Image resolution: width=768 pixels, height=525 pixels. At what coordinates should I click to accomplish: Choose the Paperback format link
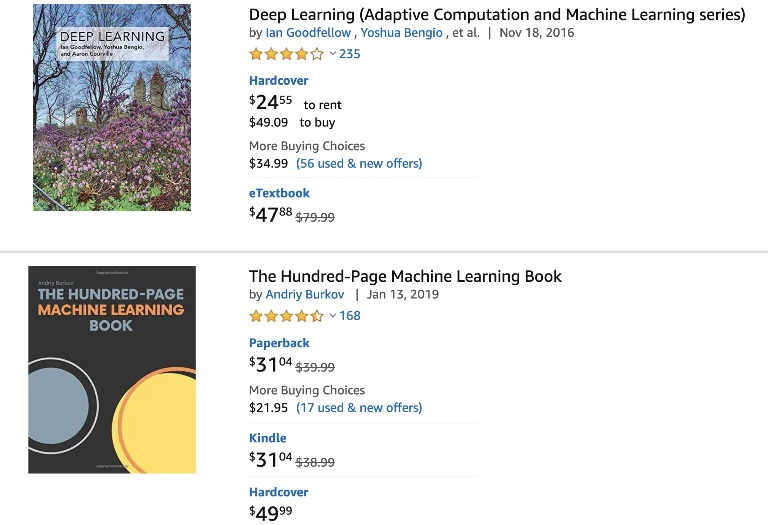(x=279, y=343)
